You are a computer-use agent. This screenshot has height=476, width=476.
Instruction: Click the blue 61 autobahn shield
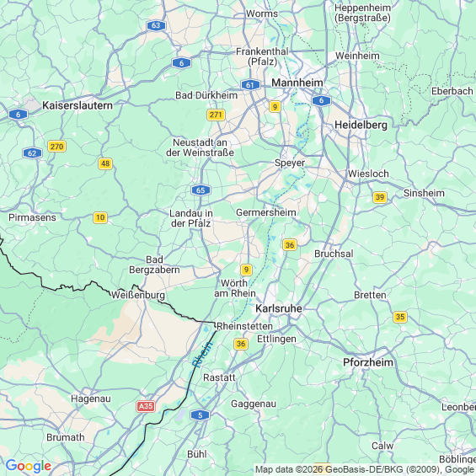250,85
